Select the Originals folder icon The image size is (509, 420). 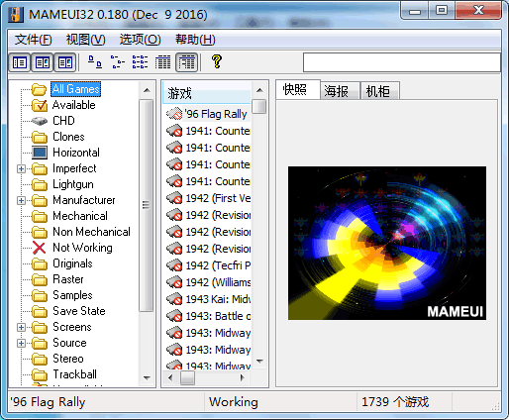pyautogui.click(x=40, y=263)
